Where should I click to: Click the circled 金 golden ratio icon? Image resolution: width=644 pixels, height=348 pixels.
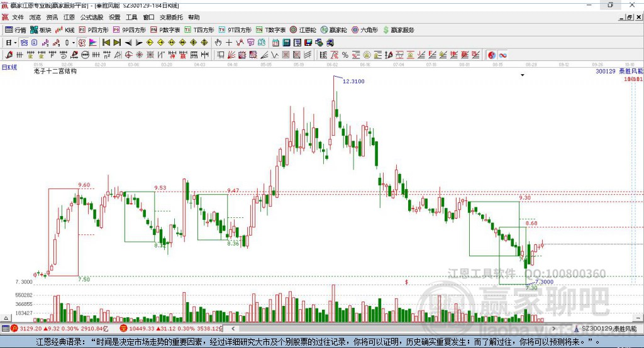point(367,55)
